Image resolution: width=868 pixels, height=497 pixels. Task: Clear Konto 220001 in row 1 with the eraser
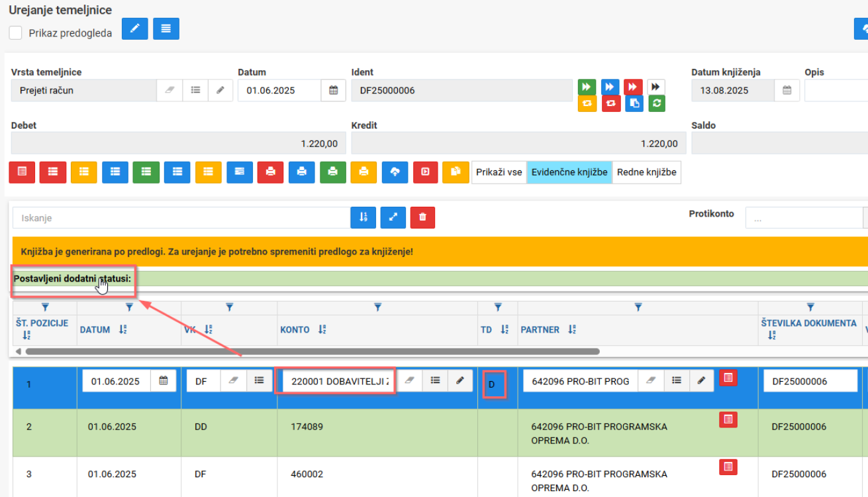pos(409,381)
